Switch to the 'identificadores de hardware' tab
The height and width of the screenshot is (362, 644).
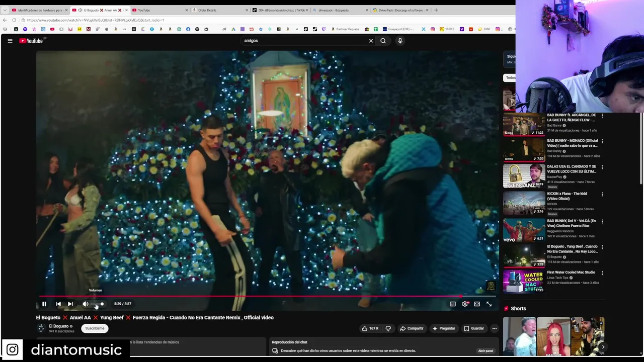(x=39, y=10)
